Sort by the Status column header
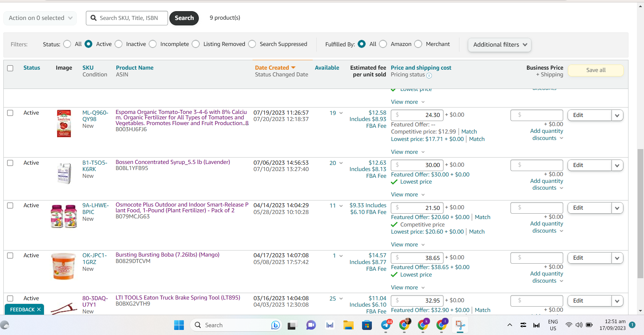 pos(32,68)
